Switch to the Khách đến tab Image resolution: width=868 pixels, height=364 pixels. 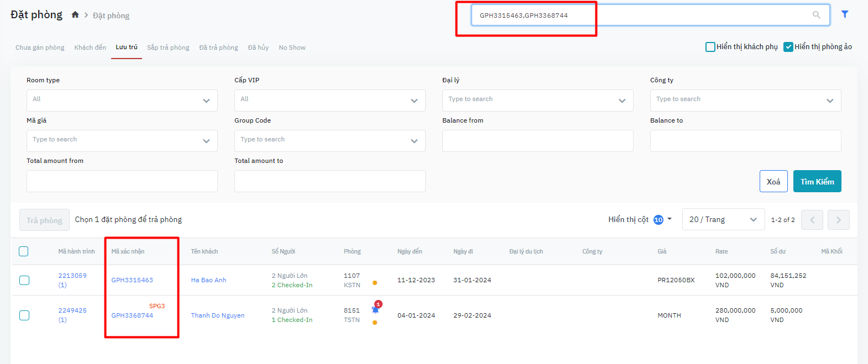point(90,48)
